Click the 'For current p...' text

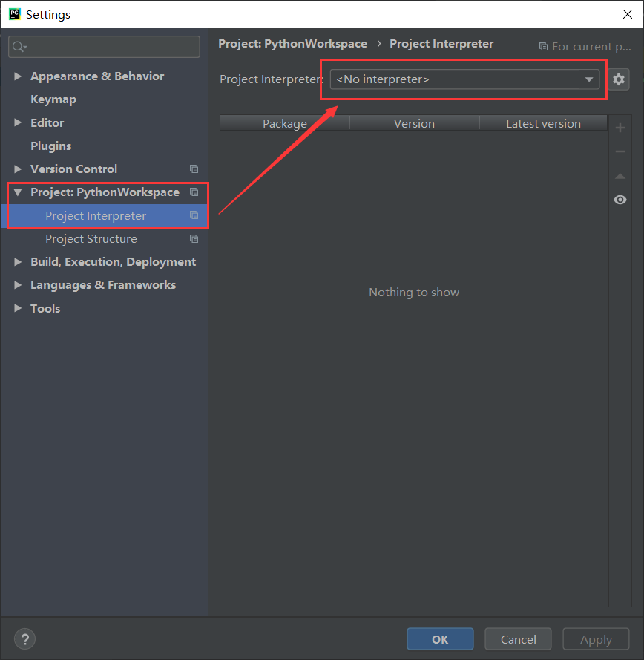point(591,46)
